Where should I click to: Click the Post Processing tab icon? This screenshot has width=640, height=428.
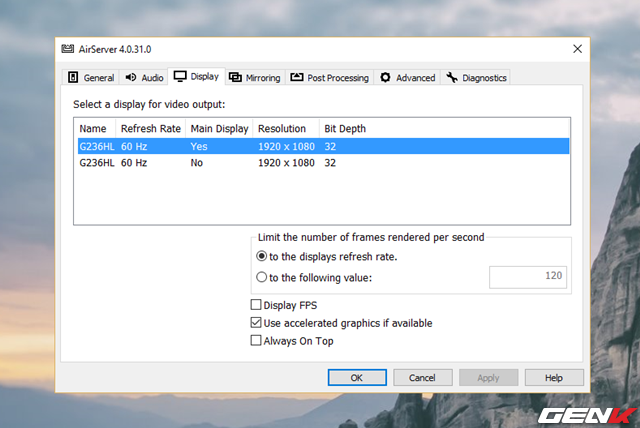click(297, 77)
